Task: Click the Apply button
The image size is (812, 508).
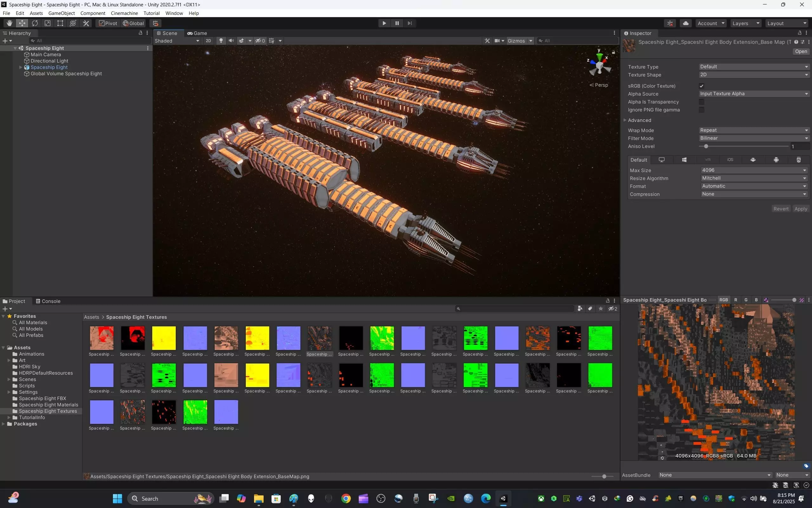Action: click(801, 209)
